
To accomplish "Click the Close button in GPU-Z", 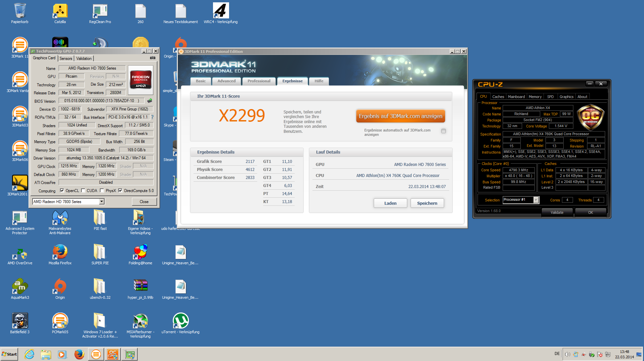I will coord(144,201).
